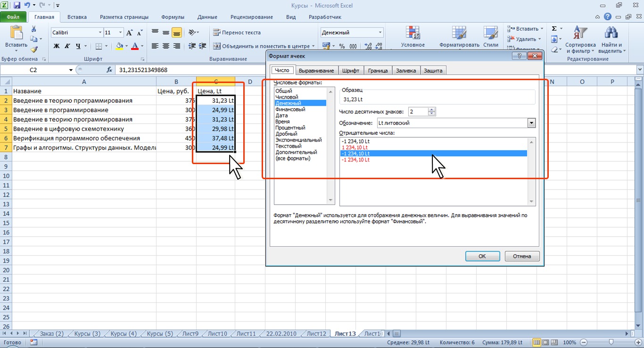
Task: Increase decimal places with spinner up arrow
Action: coord(432,109)
